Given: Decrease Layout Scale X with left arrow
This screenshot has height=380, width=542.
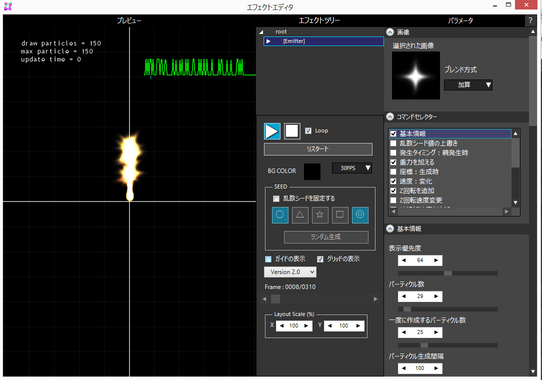Looking at the screenshot, I should coord(282,326).
